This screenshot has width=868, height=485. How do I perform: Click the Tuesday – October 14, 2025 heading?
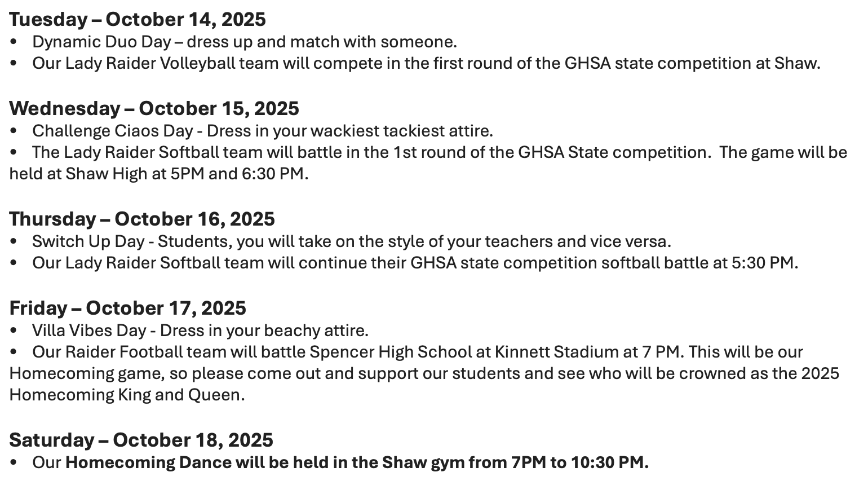(137, 20)
